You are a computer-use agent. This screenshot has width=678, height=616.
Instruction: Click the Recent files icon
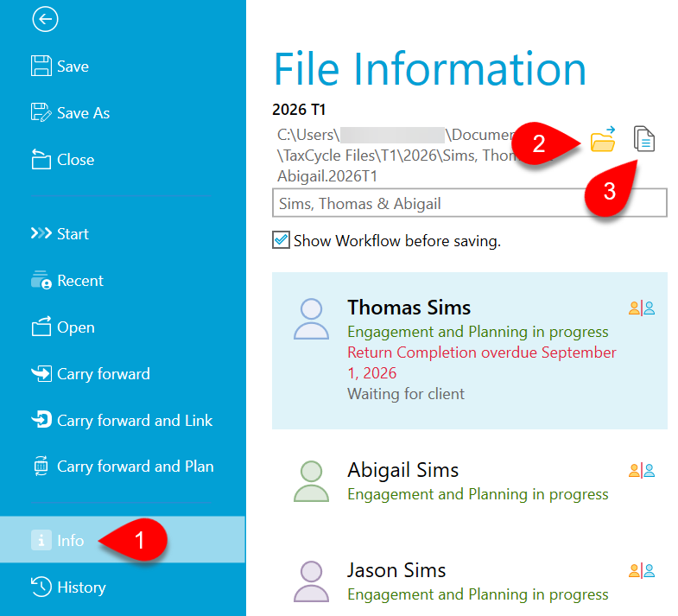(41, 280)
